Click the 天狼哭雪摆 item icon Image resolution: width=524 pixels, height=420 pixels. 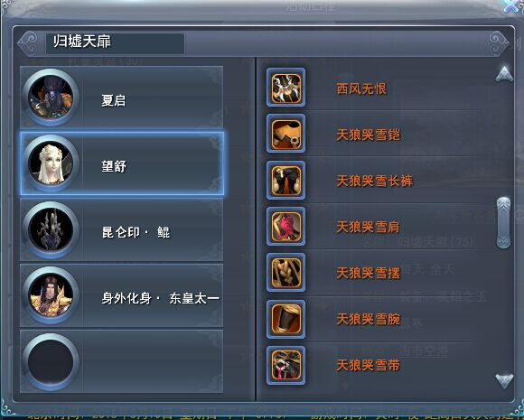point(285,273)
